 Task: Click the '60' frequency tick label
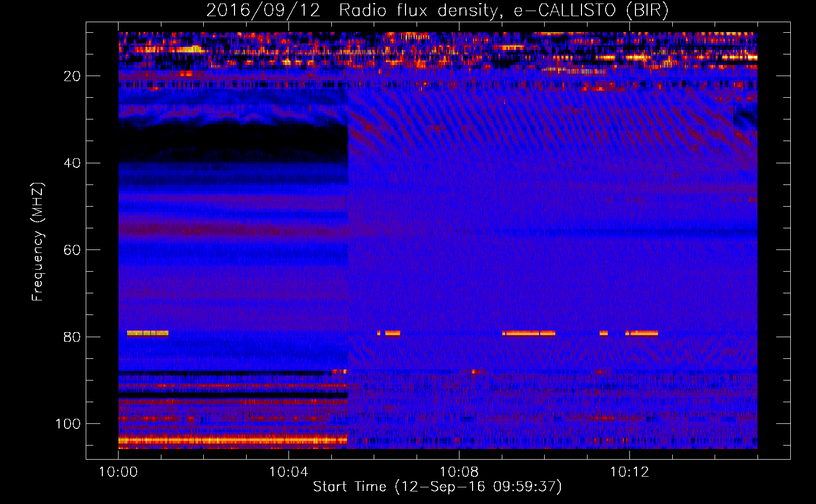coord(73,250)
